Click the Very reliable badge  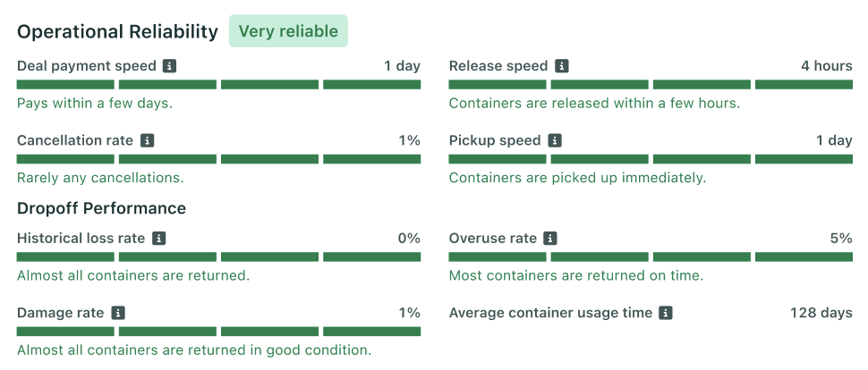pos(288,31)
